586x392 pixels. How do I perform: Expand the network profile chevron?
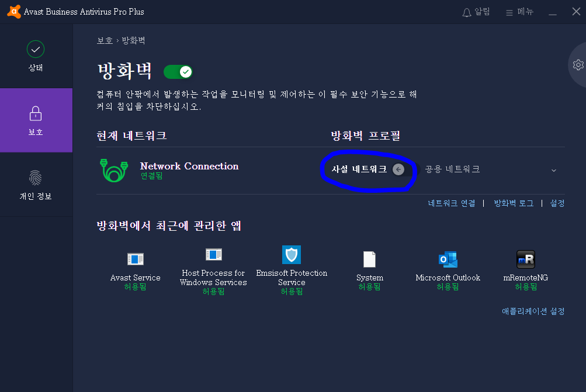pyautogui.click(x=554, y=171)
